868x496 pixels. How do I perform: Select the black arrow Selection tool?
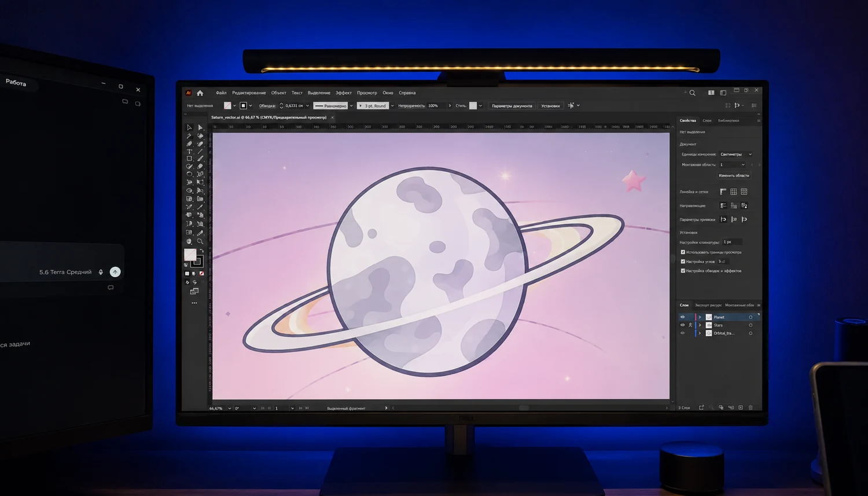coord(189,127)
